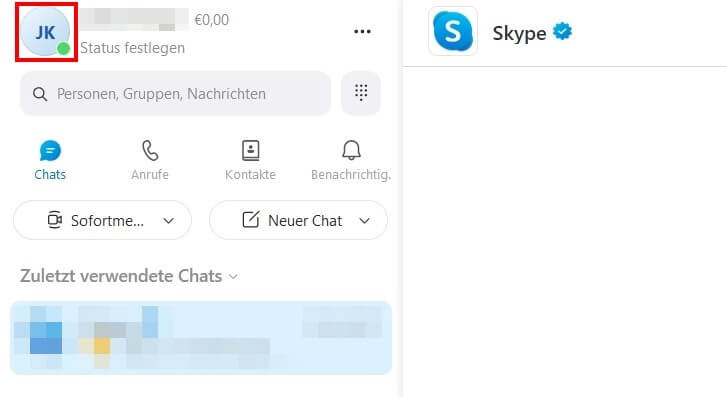The width and height of the screenshot is (727, 397).
Task: Switch to the Chats tab
Action: click(x=50, y=160)
